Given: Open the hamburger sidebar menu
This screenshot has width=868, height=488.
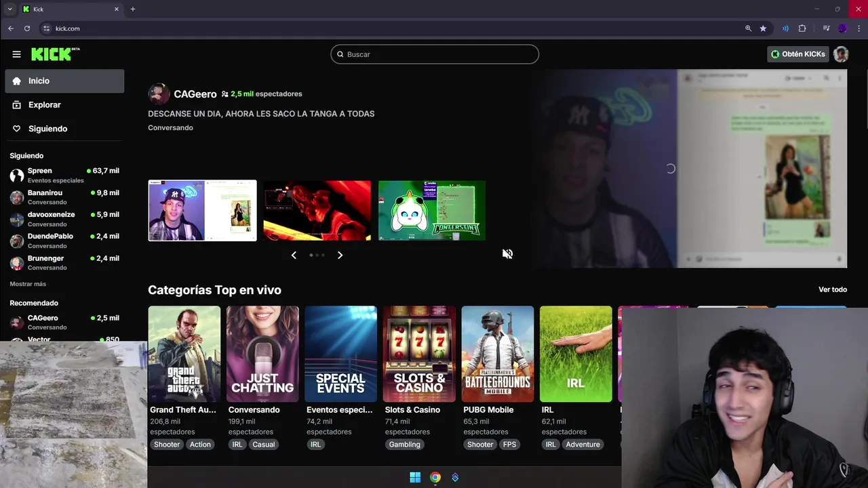Looking at the screenshot, I should [16, 54].
